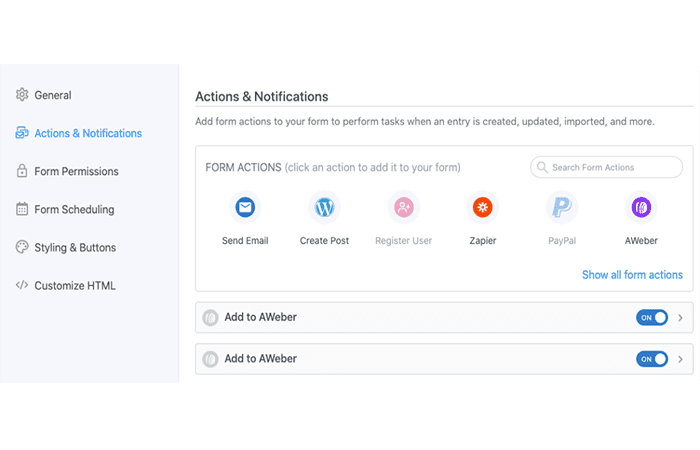700x450 pixels.
Task: Click the Send Email label
Action: point(245,241)
